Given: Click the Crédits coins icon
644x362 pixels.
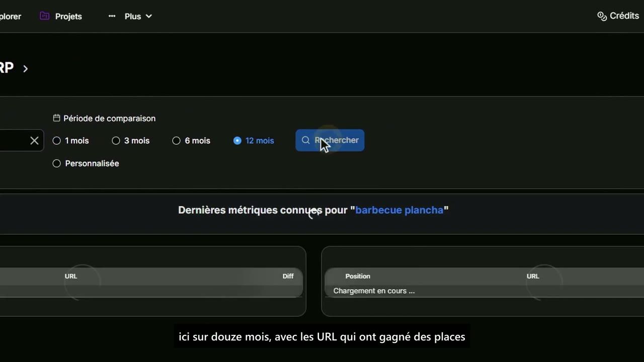Looking at the screenshot, I should tap(602, 16).
